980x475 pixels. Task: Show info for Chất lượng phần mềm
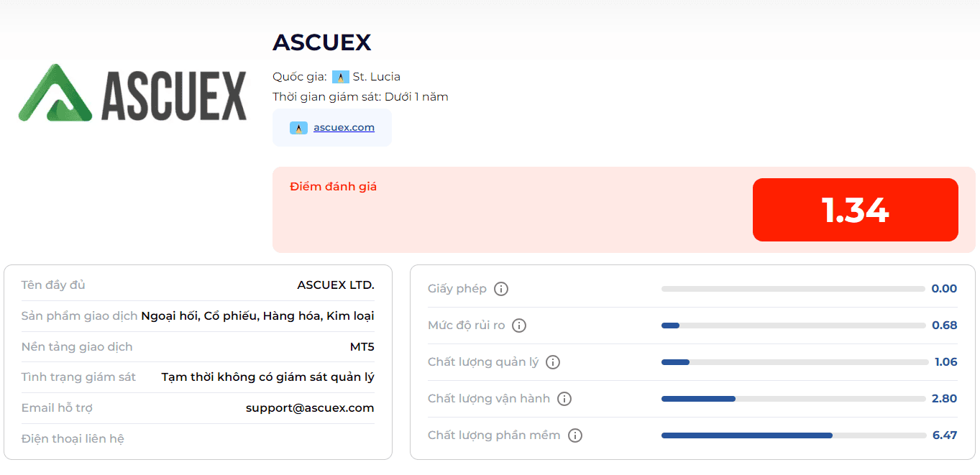(575, 435)
